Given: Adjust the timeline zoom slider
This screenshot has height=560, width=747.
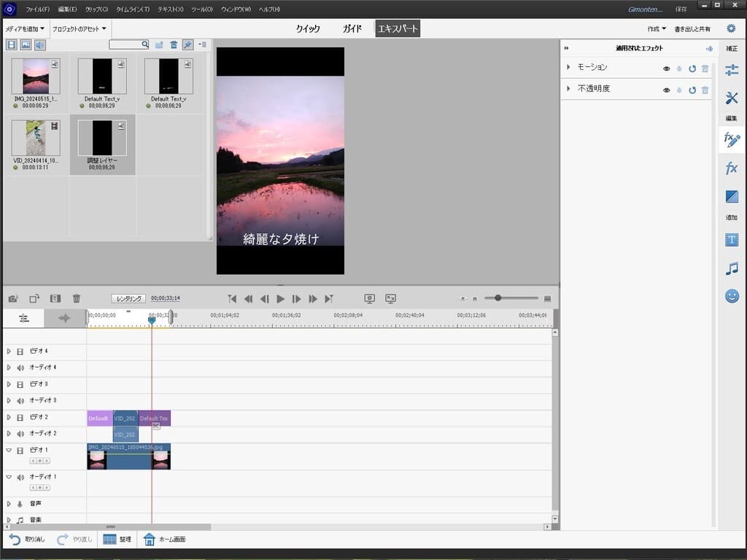Looking at the screenshot, I should pyautogui.click(x=498, y=298).
